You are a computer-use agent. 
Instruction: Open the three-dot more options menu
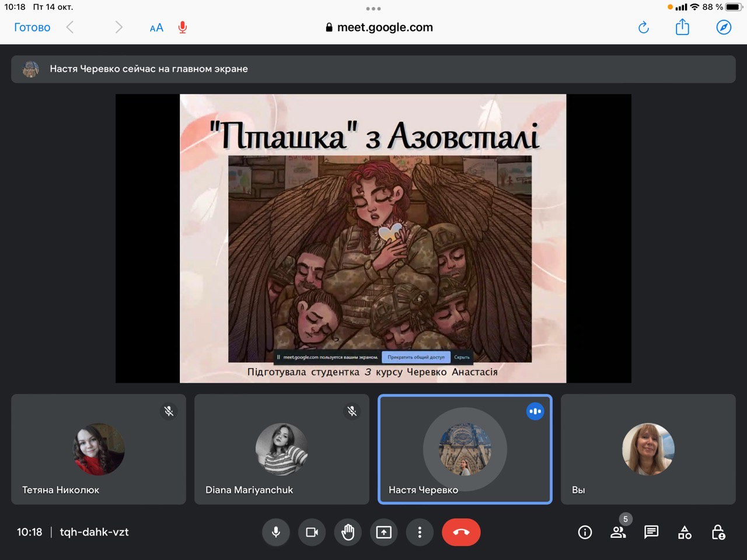click(x=420, y=532)
